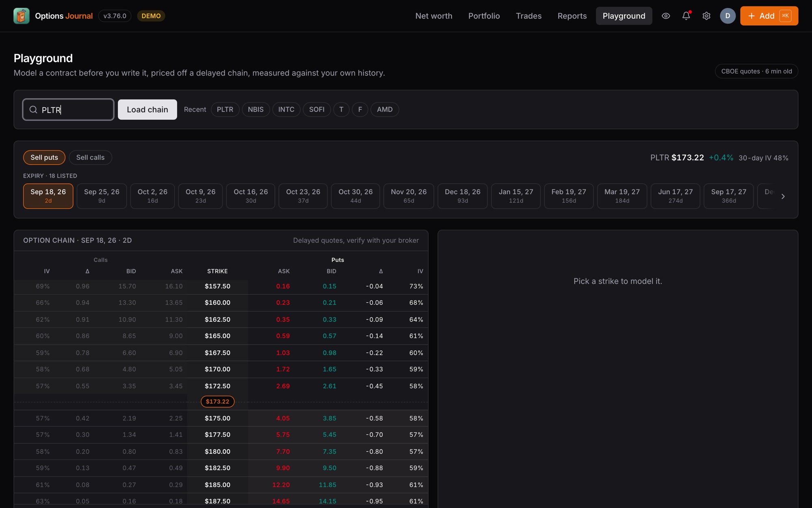
Task: Open the Trades tab
Action: [529, 16]
